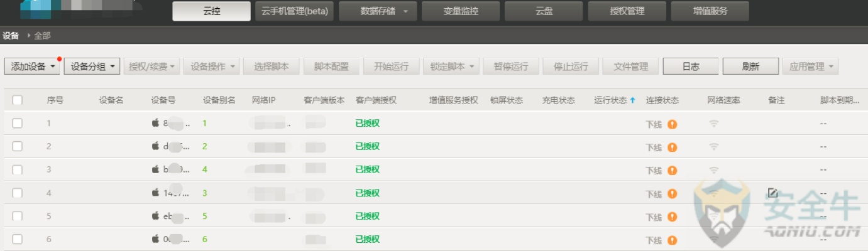Click 已授权 status in row 1
This screenshot has height=251, width=868.
(368, 123)
